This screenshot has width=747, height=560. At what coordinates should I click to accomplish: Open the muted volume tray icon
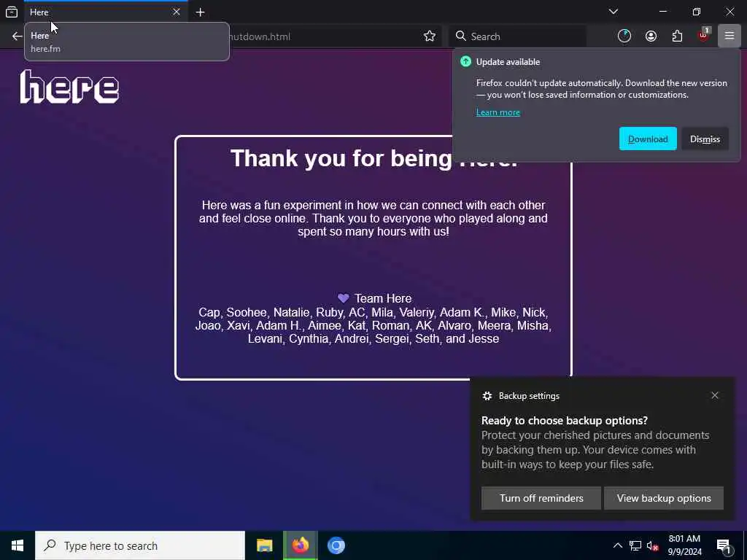(653, 546)
